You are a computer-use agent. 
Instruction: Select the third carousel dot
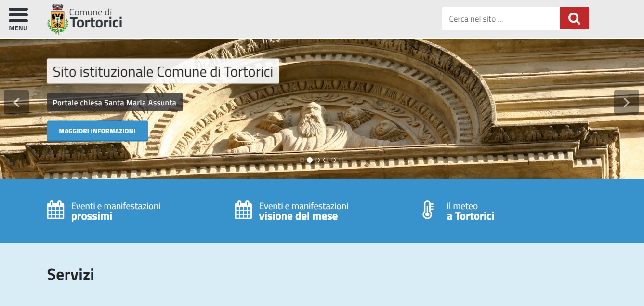click(x=317, y=160)
